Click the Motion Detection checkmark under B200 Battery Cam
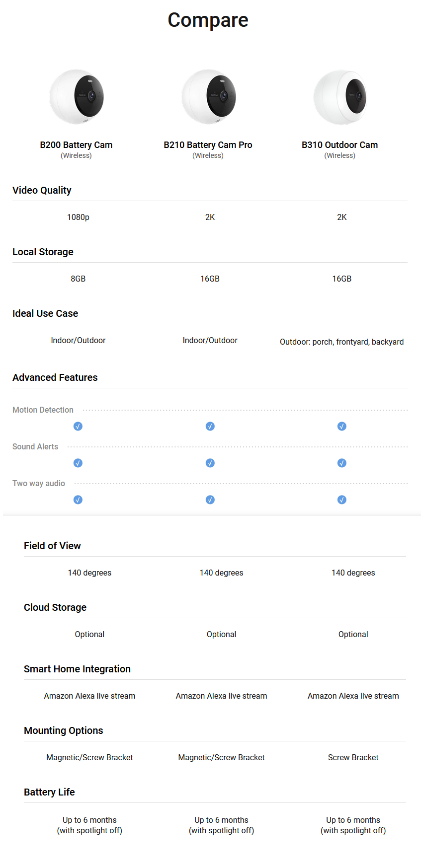 [x=78, y=426]
